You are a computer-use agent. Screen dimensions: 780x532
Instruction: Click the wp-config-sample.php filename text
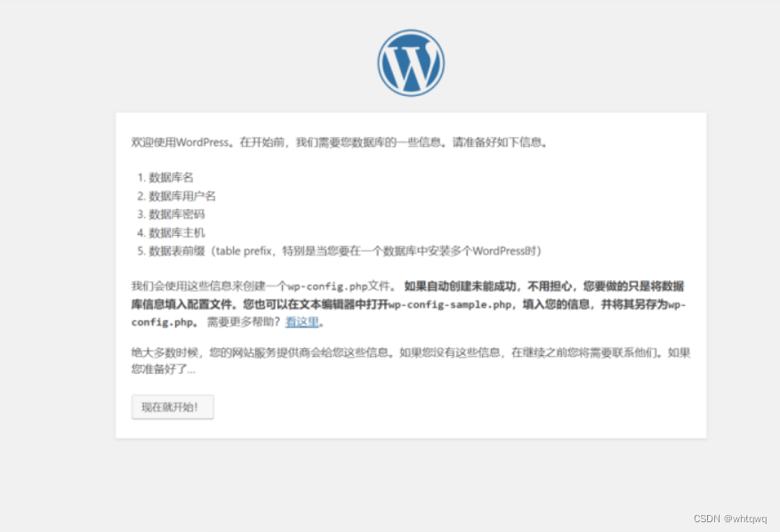450,304
